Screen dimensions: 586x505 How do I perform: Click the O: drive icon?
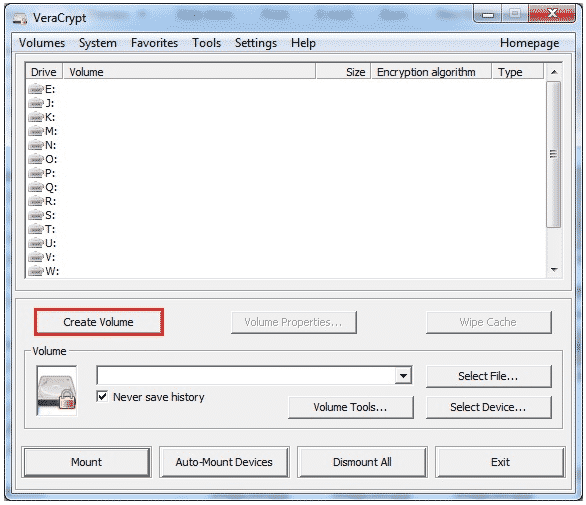click(36, 159)
